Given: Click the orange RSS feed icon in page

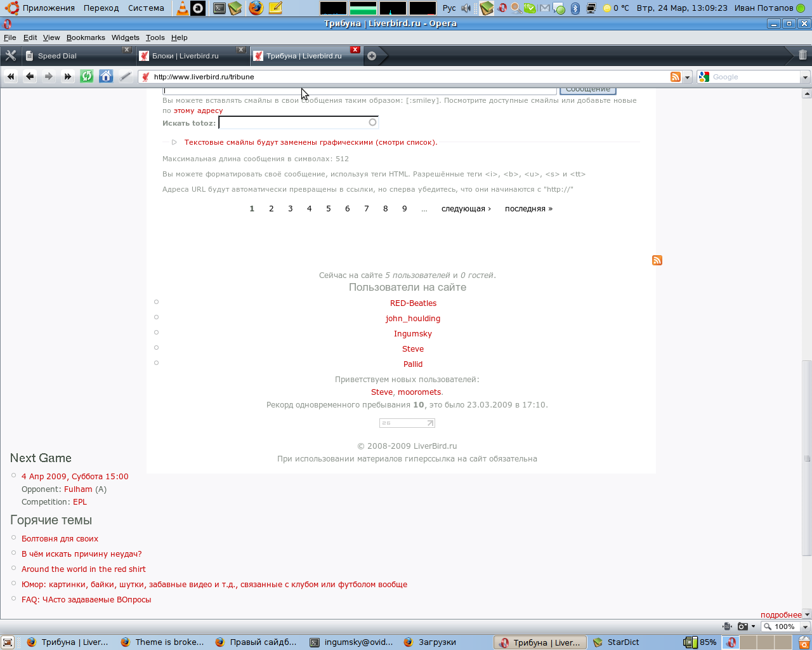Looking at the screenshot, I should coord(657,260).
